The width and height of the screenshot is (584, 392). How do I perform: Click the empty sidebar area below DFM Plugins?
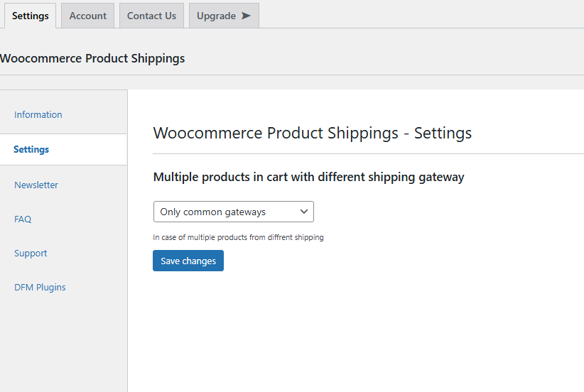64,341
